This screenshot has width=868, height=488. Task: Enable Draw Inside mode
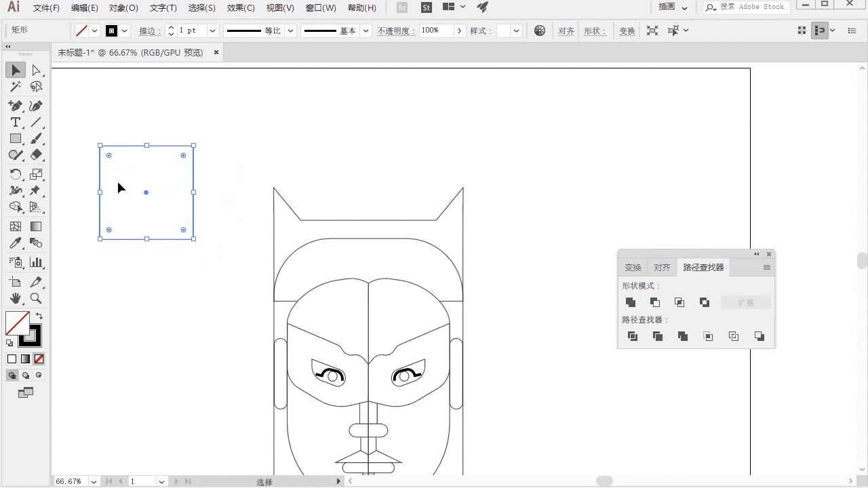coord(39,375)
